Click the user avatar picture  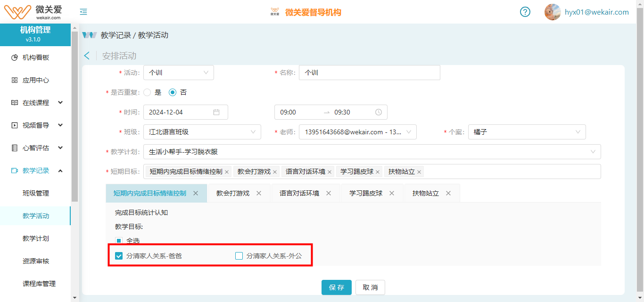point(552,12)
